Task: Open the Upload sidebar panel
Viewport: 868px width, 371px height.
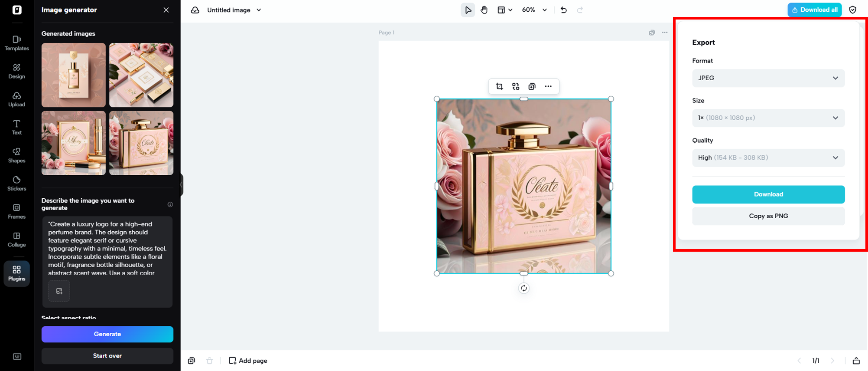Action: [x=17, y=99]
